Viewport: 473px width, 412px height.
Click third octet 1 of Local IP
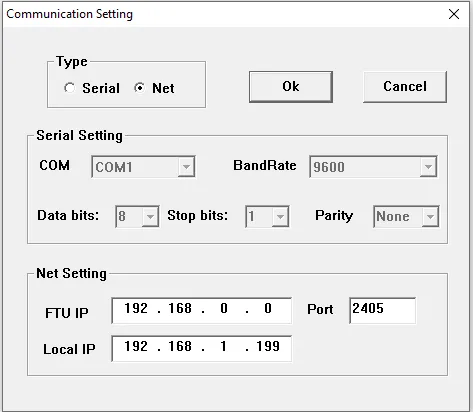(x=224, y=346)
